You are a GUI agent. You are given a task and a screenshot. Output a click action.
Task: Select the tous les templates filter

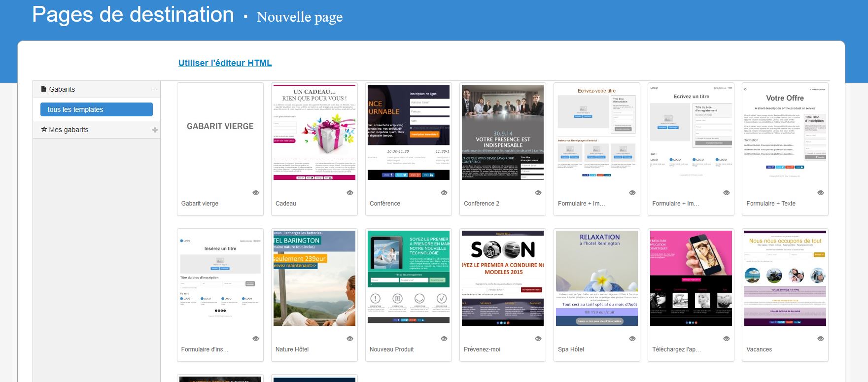coord(97,109)
